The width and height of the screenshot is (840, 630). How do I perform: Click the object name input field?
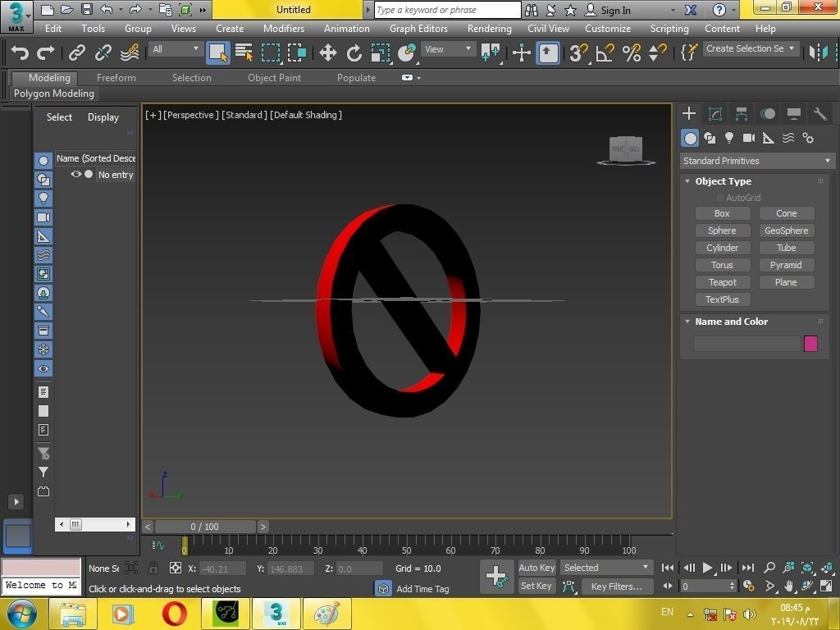pyautogui.click(x=746, y=344)
